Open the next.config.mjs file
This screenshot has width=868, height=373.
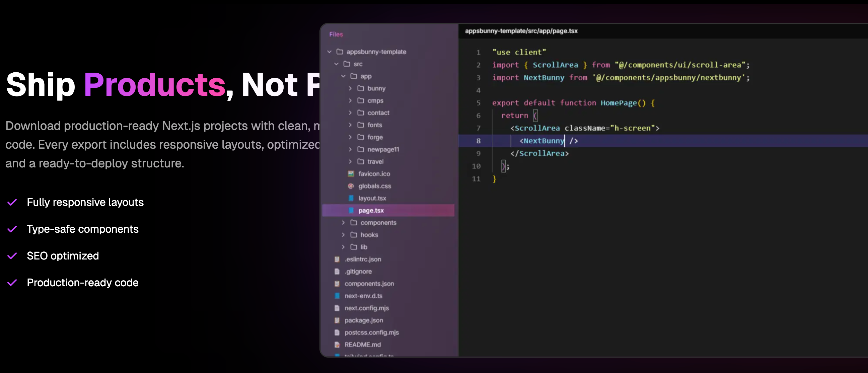[366, 308]
